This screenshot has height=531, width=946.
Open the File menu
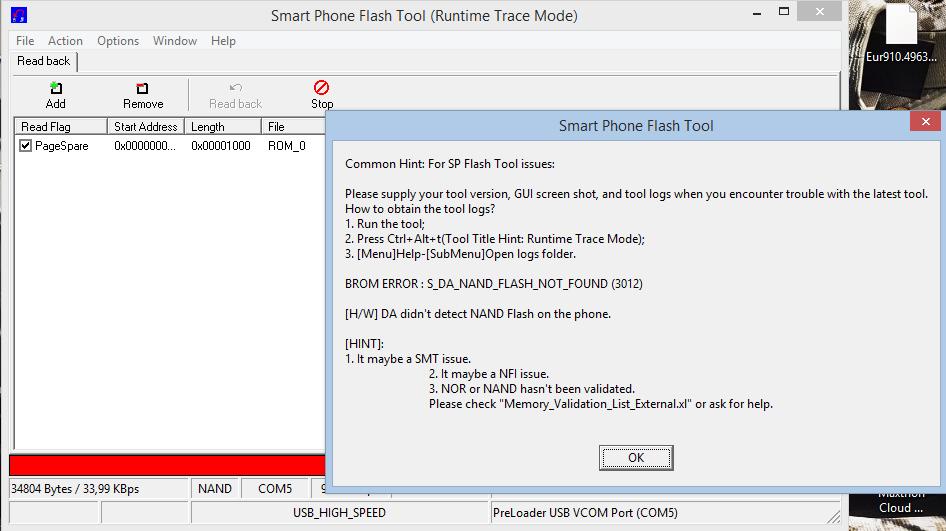[x=25, y=40]
